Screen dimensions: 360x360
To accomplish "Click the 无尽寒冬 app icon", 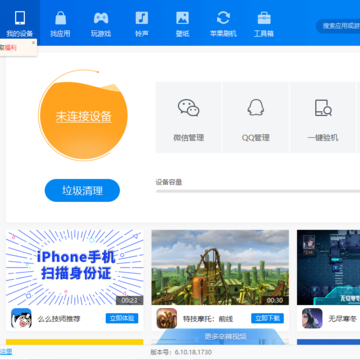I will [312, 318].
